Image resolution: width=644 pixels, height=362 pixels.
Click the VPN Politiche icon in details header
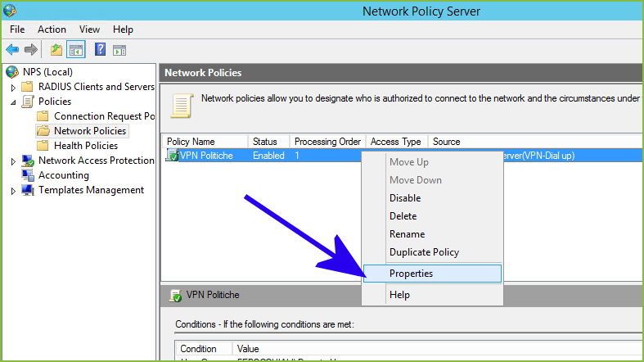(x=175, y=295)
